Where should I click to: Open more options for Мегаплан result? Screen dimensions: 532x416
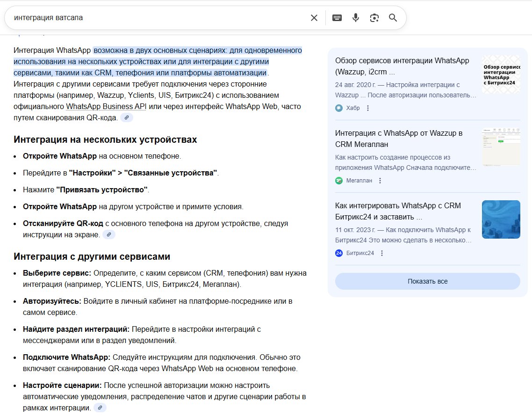pos(380,181)
